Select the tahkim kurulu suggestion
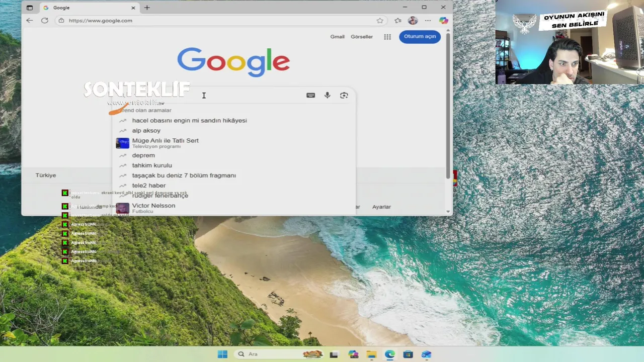This screenshot has height=362, width=644. coord(233,165)
